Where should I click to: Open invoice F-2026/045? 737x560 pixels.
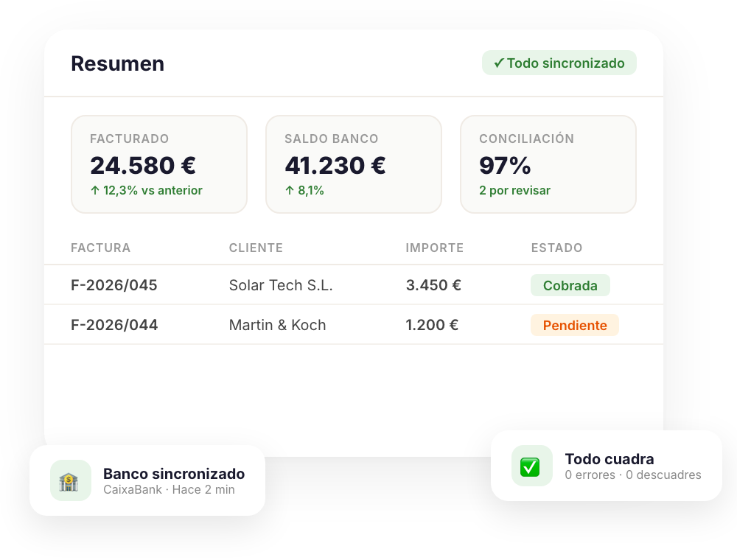[113, 285]
